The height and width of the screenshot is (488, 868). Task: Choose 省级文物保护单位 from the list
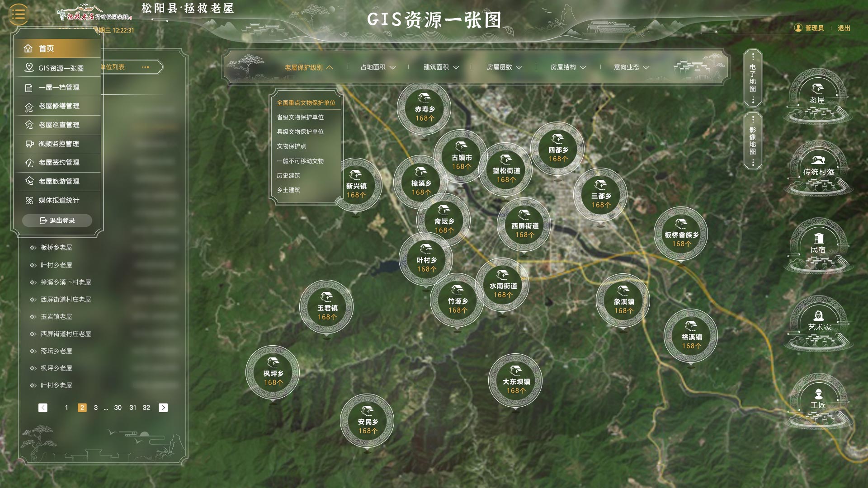(x=300, y=117)
